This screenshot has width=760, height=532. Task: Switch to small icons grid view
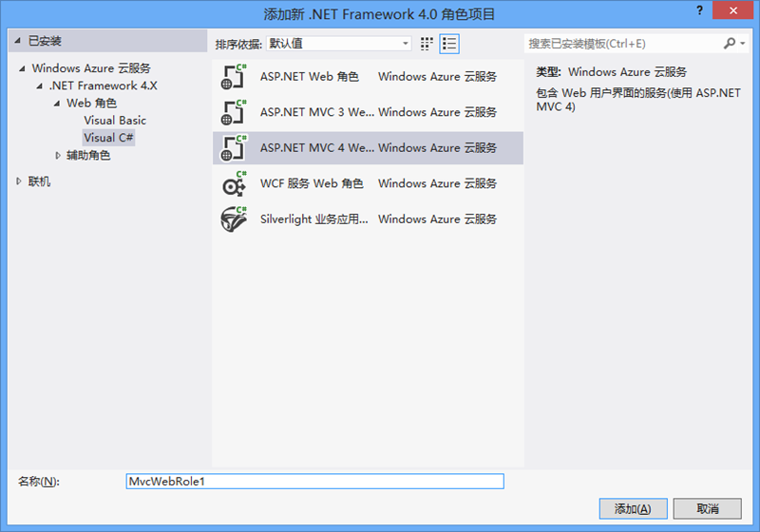click(427, 44)
